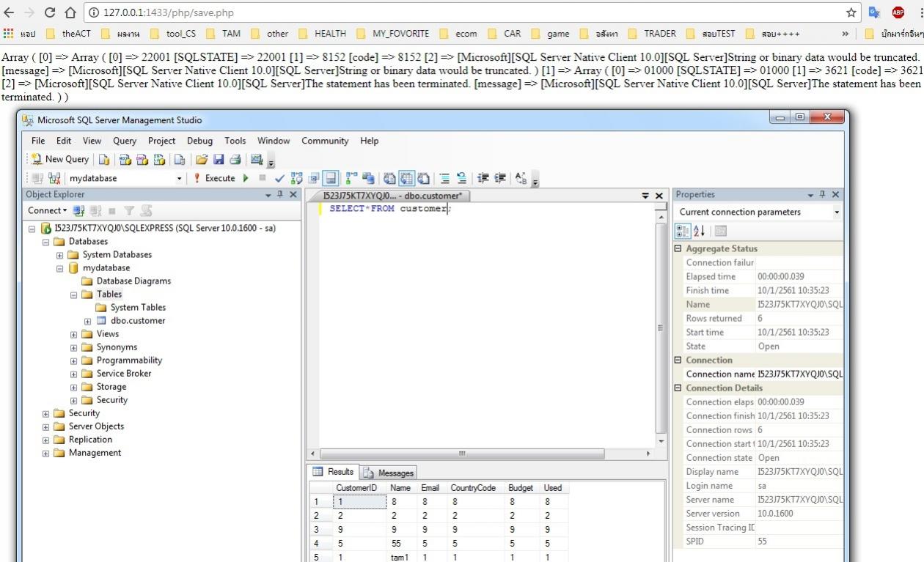Open the Project menu
Viewport: 924px width, 562px height.
coord(161,141)
